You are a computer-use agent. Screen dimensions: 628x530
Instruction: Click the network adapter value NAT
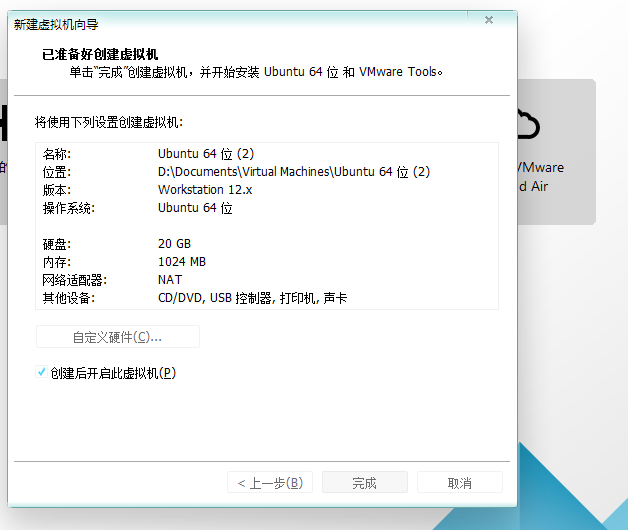click(x=170, y=280)
